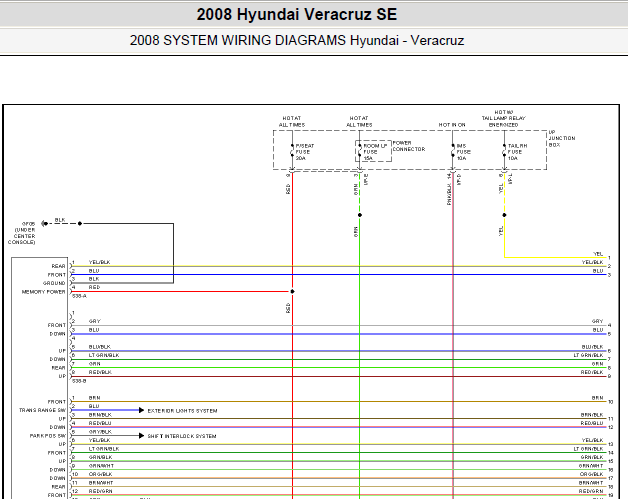The width and height of the screenshot is (628, 499).
Task: Click the TAIL RH 10A fuse symbol
Action: (504, 152)
